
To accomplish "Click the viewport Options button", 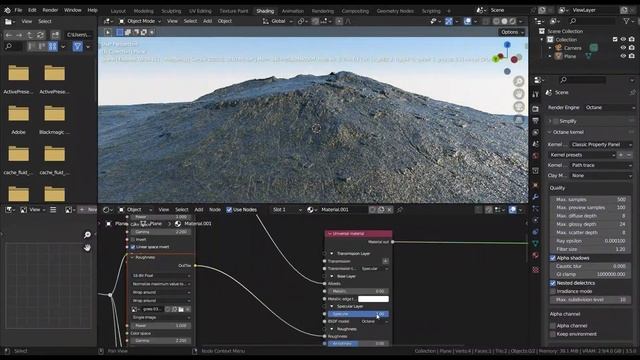I will click(511, 32).
